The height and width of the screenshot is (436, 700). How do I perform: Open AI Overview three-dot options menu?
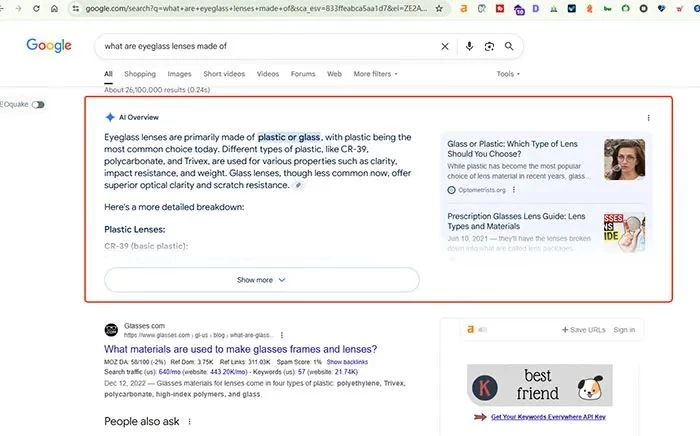[648, 118]
